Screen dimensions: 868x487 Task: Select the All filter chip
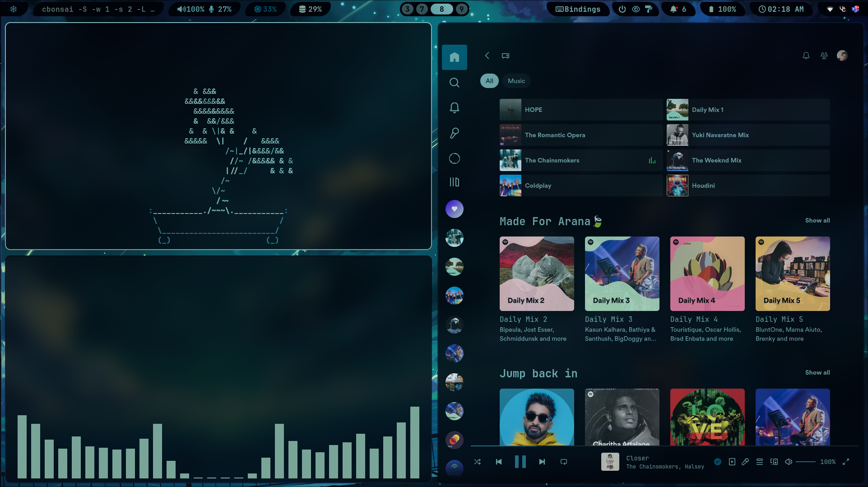(x=489, y=81)
